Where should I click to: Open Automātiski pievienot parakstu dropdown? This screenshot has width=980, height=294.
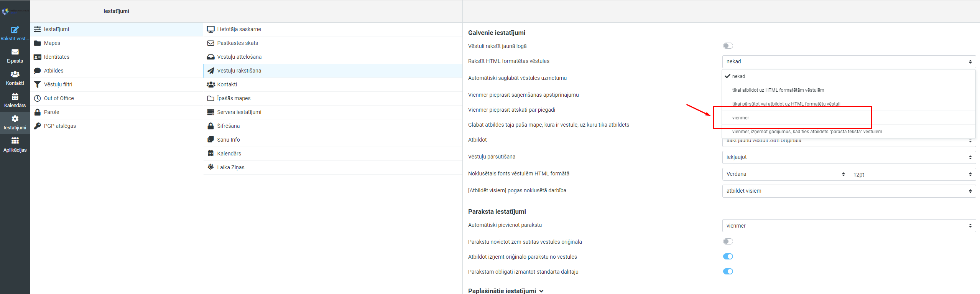848,226
